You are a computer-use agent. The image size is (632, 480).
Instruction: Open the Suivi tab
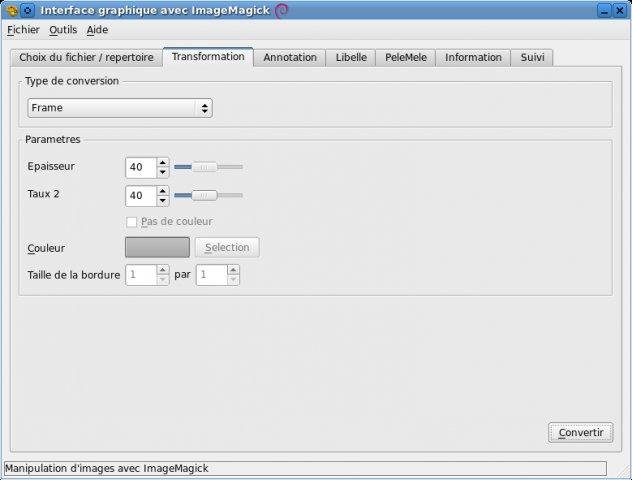point(532,58)
